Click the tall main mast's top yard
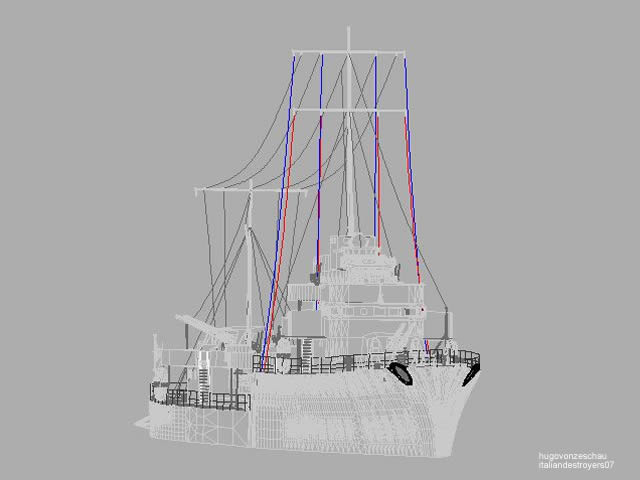640x480 pixels. (349, 52)
